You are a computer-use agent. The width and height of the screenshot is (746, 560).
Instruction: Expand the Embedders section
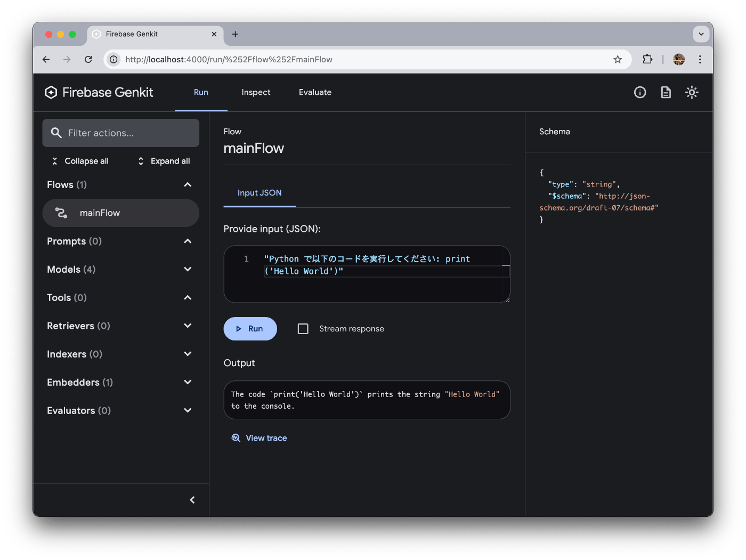click(188, 383)
